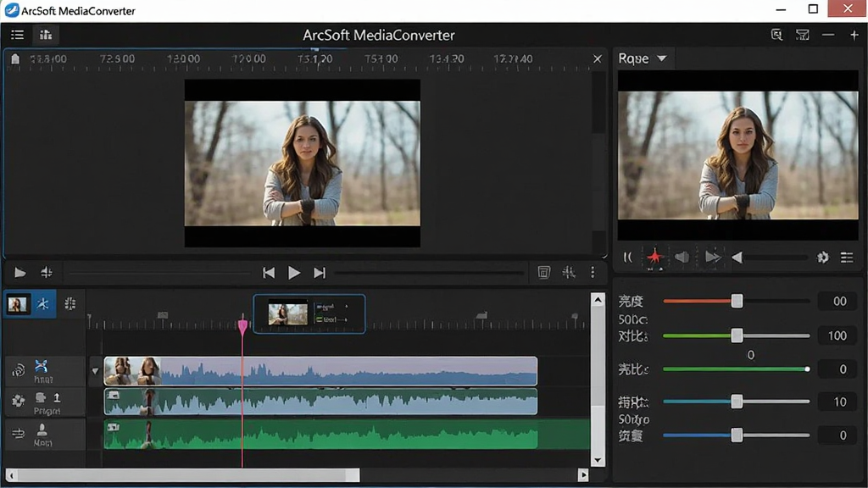This screenshot has width=868, height=488.
Task: Click the pause icon under right preview
Action: (628, 258)
